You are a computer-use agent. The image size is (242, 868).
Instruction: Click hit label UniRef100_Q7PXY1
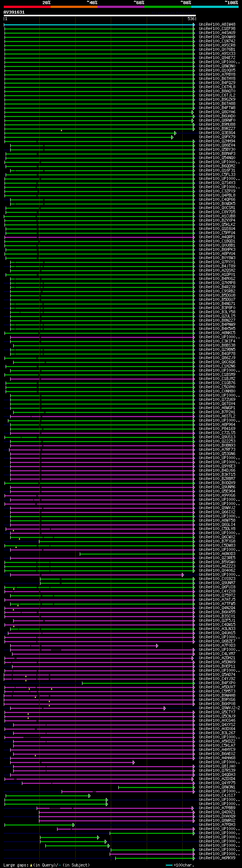pyautogui.click(x=217, y=262)
